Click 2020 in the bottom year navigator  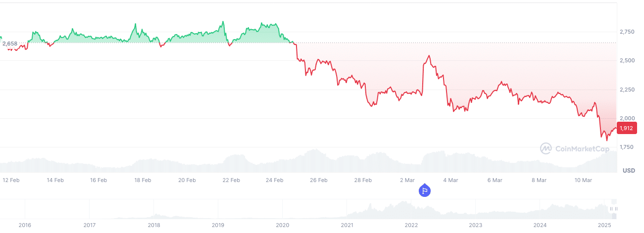[282, 225]
